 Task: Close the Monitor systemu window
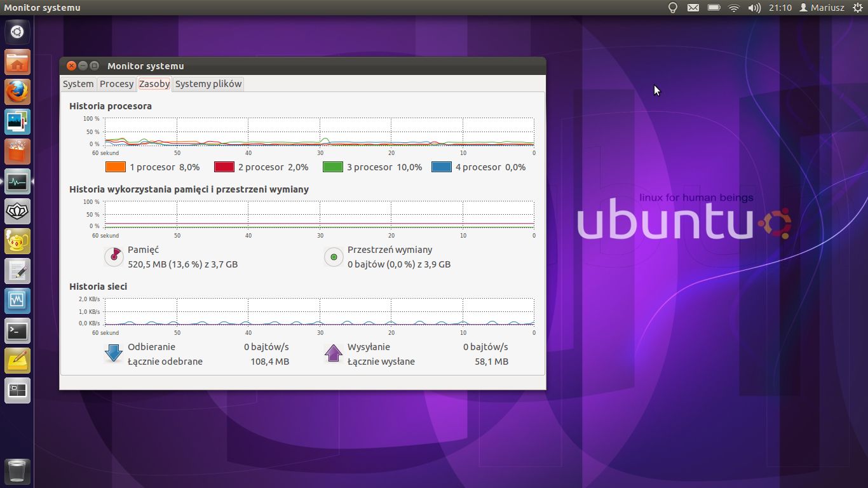pyautogui.click(x=72, y=65)
